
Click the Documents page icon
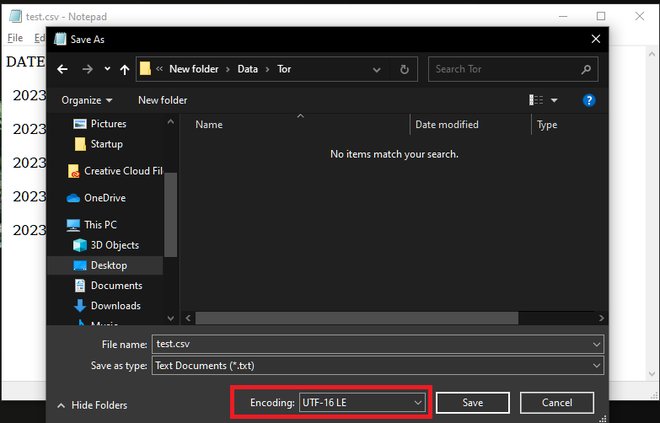[x=80, y=285]
